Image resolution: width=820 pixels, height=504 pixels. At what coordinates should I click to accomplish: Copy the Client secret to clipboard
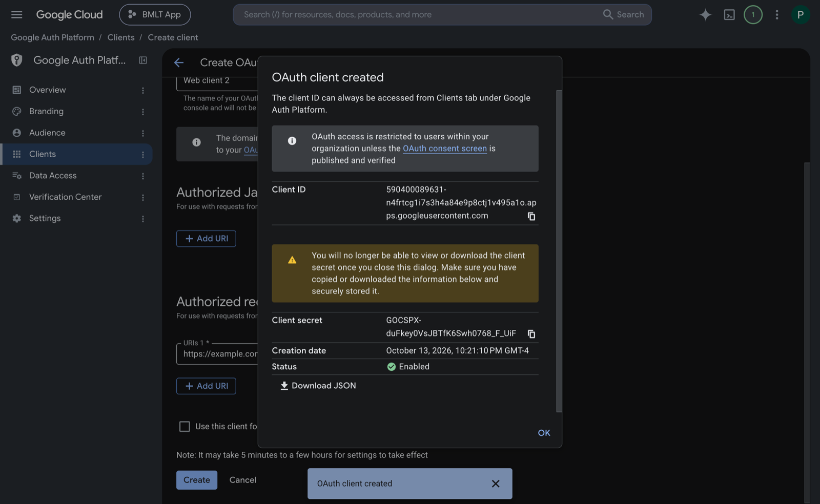531,334
